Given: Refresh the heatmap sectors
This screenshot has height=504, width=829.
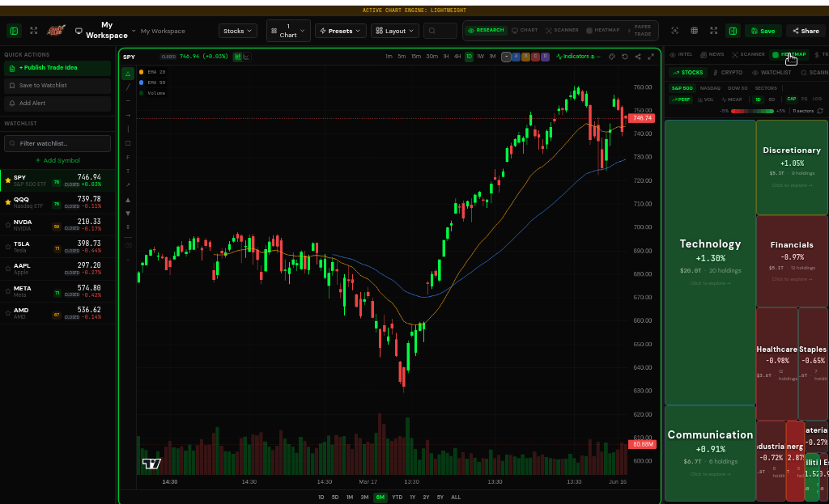Looking at the screenshot, I should tap(820, 111).
